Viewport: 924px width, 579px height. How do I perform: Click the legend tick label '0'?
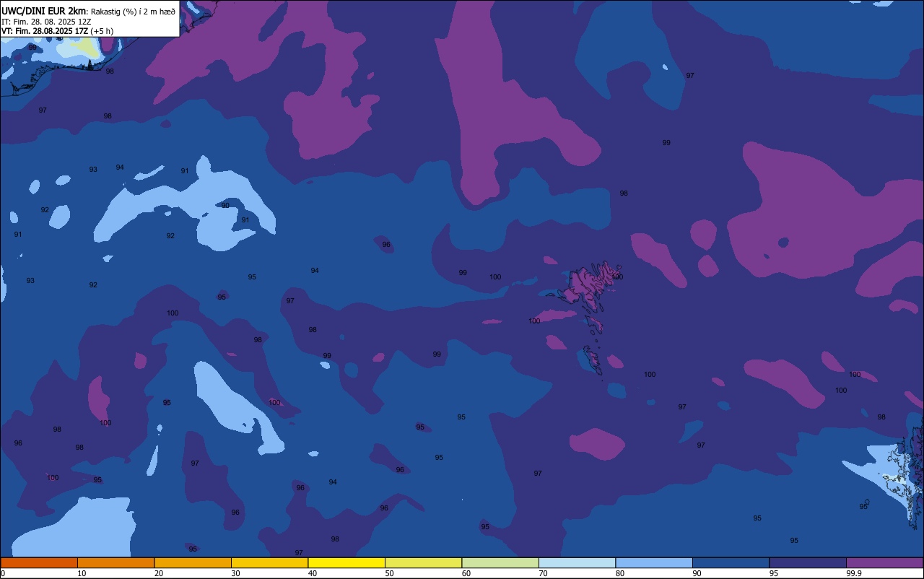click(x=3, y=573)
